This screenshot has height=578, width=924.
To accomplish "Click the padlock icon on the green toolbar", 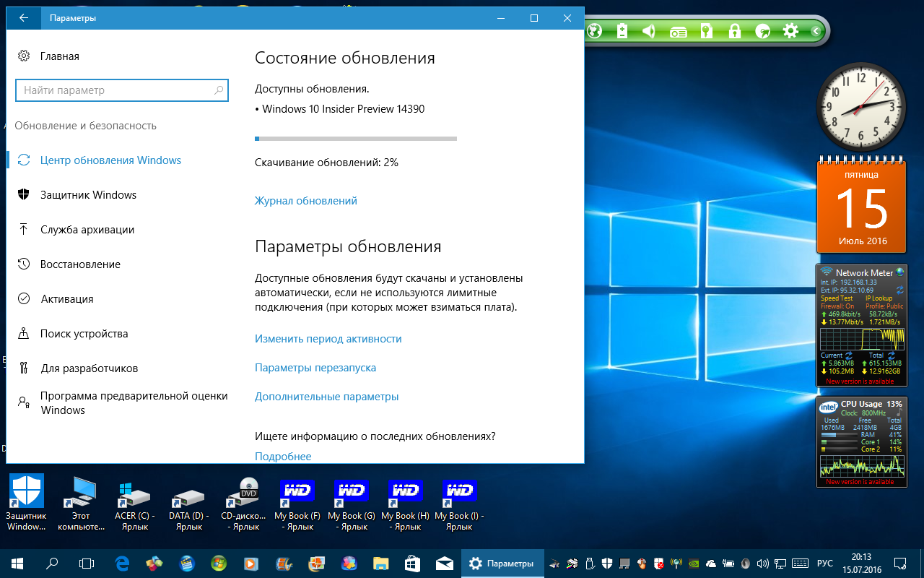I will pos(735,31).
